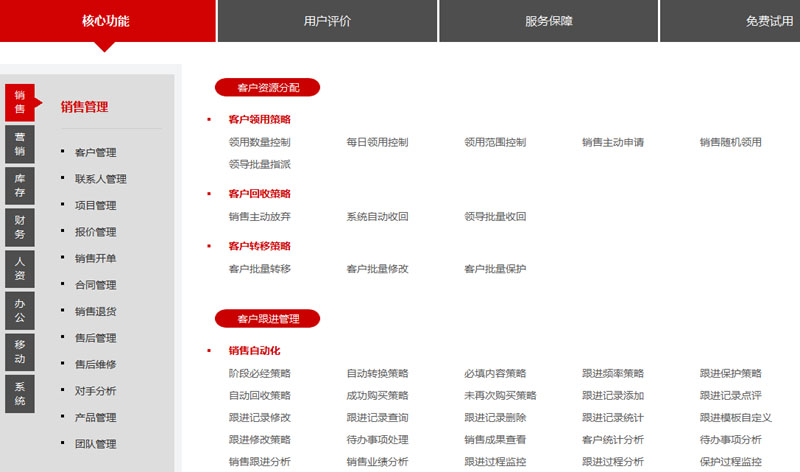Select the 营销 sidebar category
The width and height of the screenshot is (800, 472).
click(x=20, y=144)
